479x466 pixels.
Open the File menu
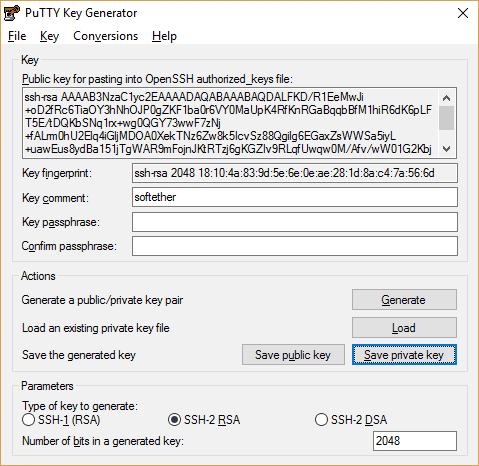click(x=17, y=36)
